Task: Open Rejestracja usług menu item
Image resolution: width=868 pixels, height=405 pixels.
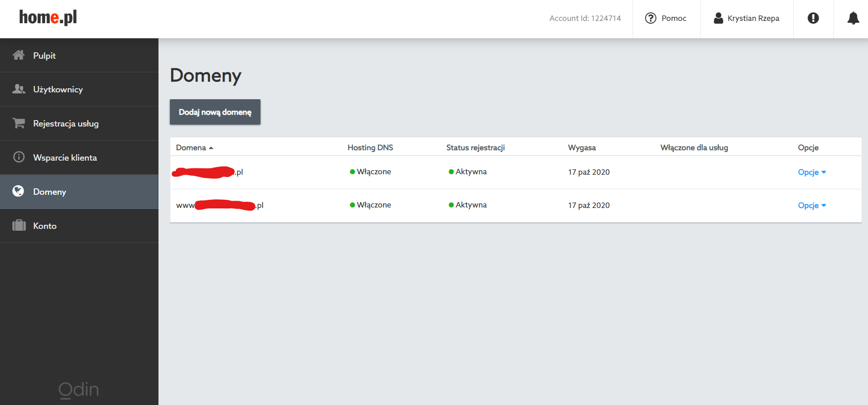Action: 79,124
